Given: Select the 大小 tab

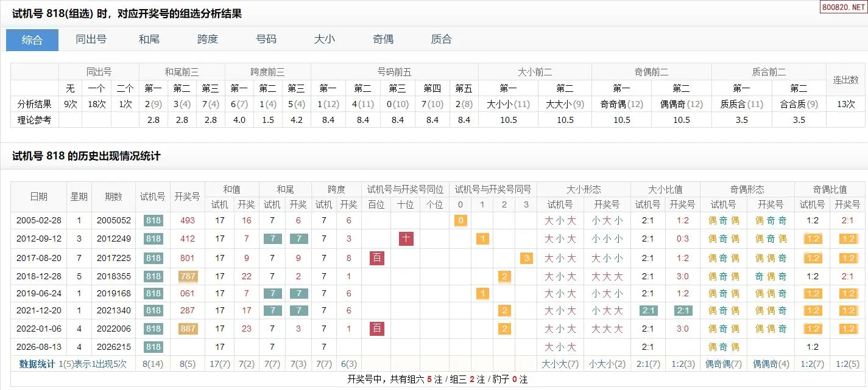Looking at the screenshot, I should point(325,40).
